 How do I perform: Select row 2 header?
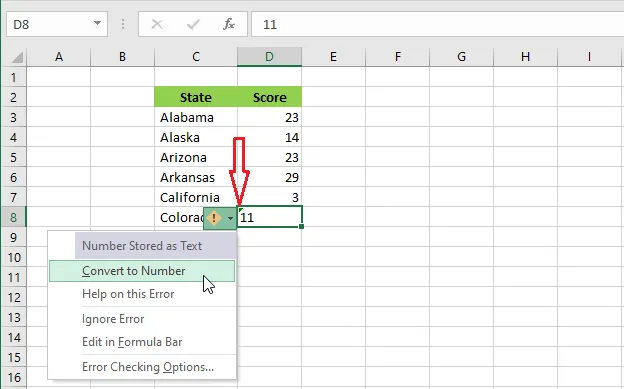click(14, 97)
